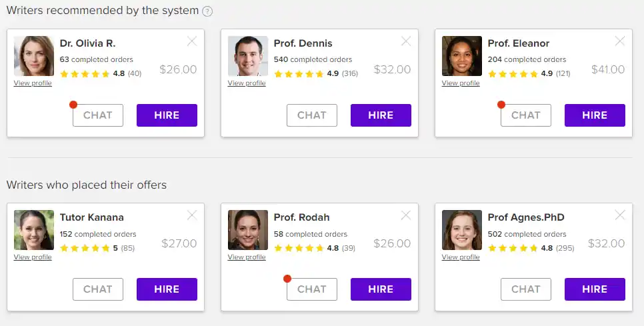Open Prof. Rodah's profile link
Viewport: 644px width, 326px height.
(x=247, y=257)
